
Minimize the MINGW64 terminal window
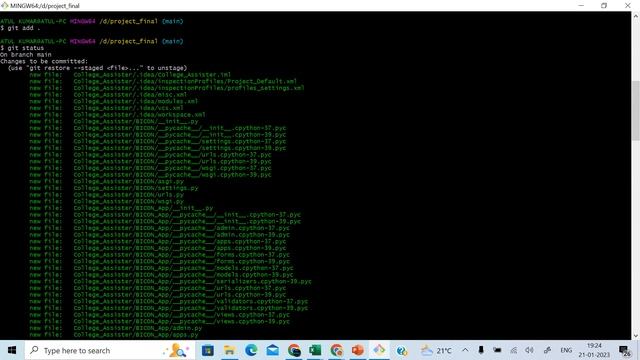tap(581, 5)
